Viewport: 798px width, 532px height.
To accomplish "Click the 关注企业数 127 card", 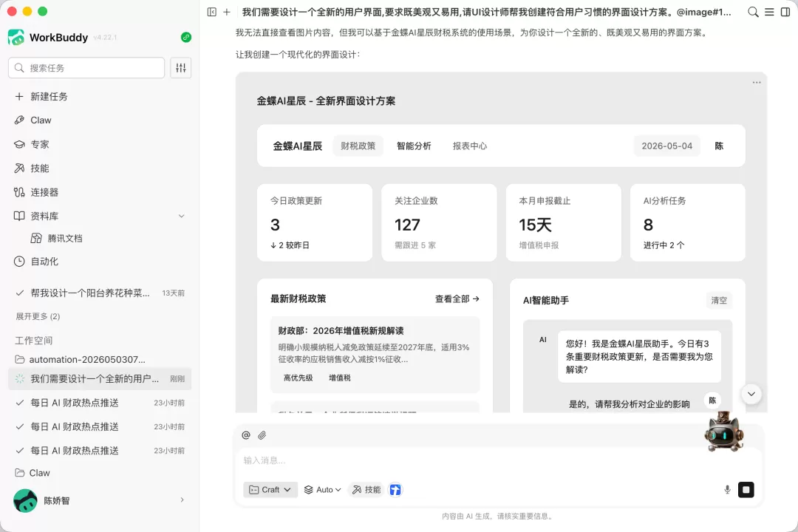I will (x=439, y=223).
